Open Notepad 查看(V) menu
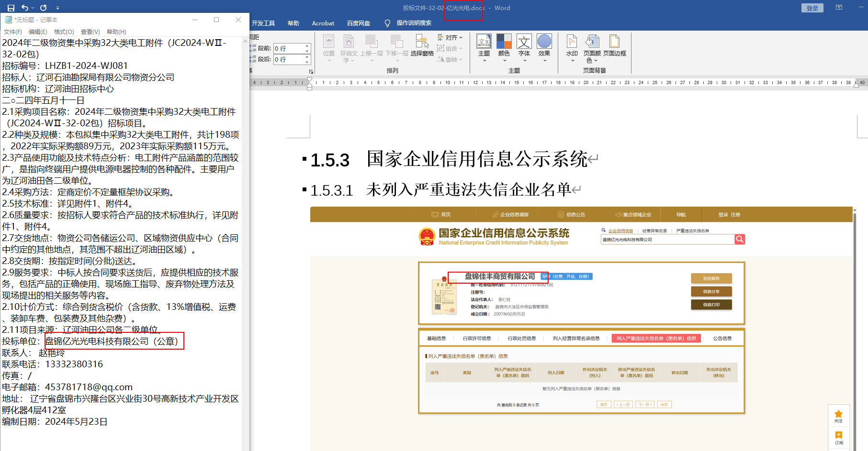868x451 pixels. (x=90, y=32)
